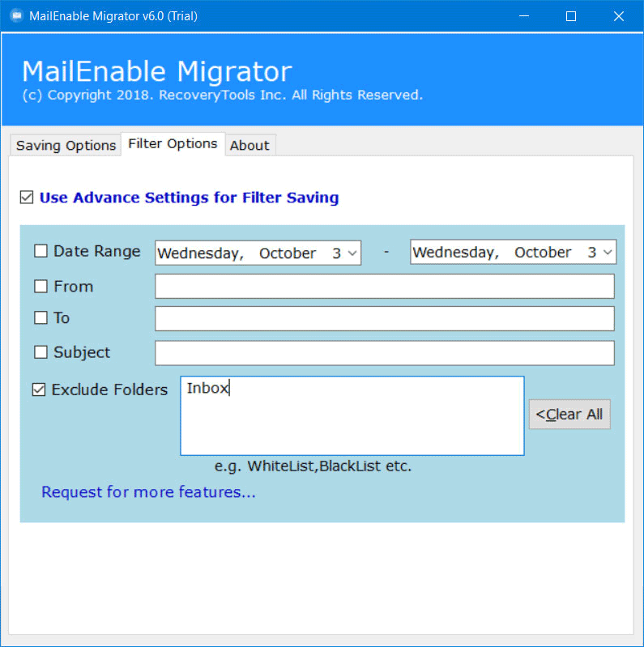Viewport: 644px width, 647px height.
Task: Switch to the Saving Options tab
Action: 66,145
